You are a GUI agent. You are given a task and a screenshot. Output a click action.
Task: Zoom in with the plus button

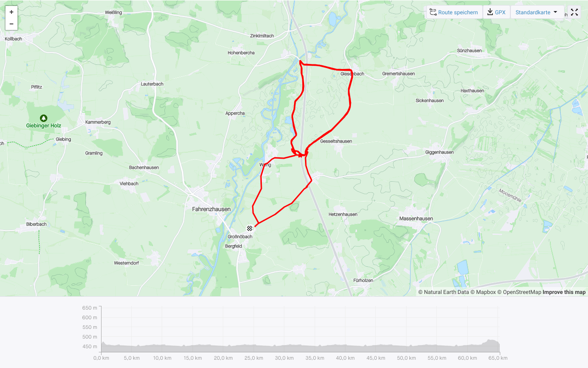click(11, 12)
